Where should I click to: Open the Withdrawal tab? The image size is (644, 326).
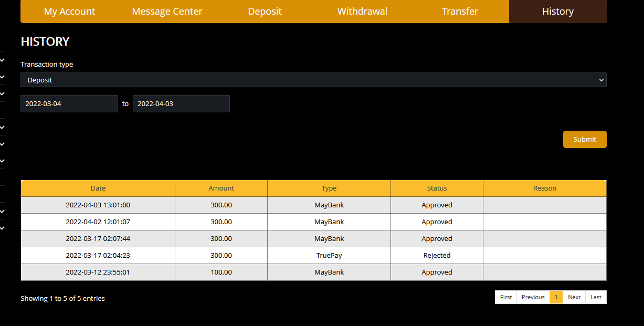point(362,12)
